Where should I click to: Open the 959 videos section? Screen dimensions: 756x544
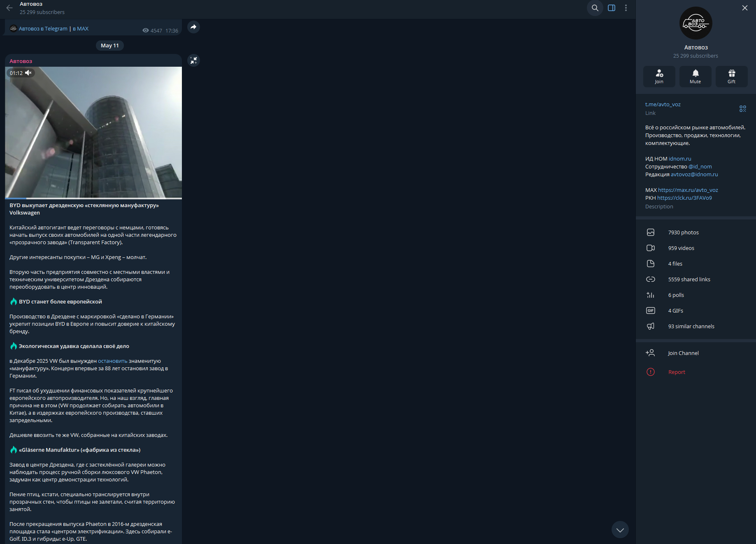point(696,248)
